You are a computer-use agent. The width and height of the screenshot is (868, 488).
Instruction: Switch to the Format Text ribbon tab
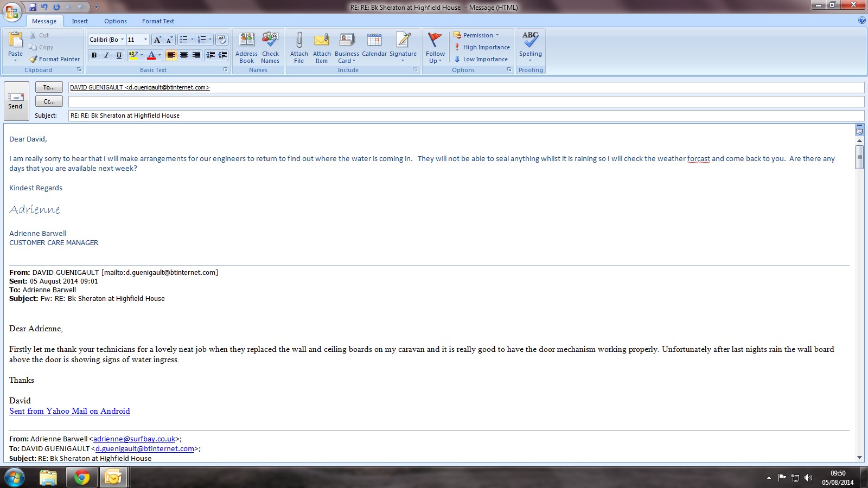tap(158, 21)
